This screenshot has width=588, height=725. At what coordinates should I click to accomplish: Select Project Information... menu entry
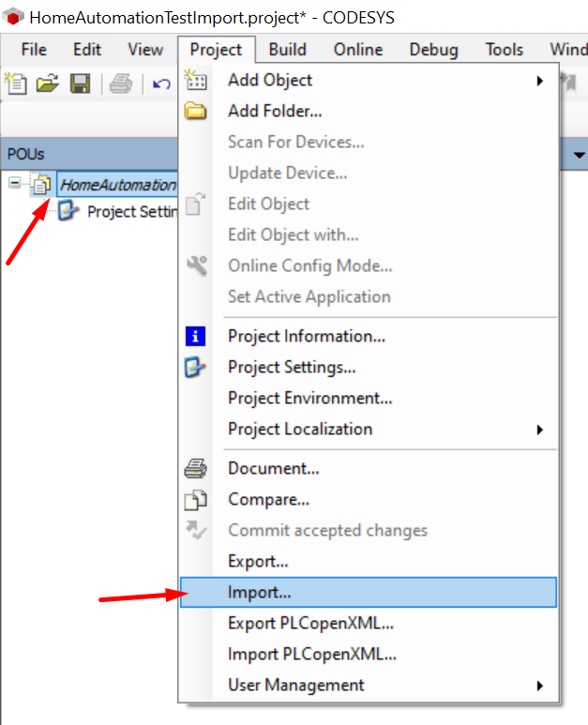pos(369,336)
